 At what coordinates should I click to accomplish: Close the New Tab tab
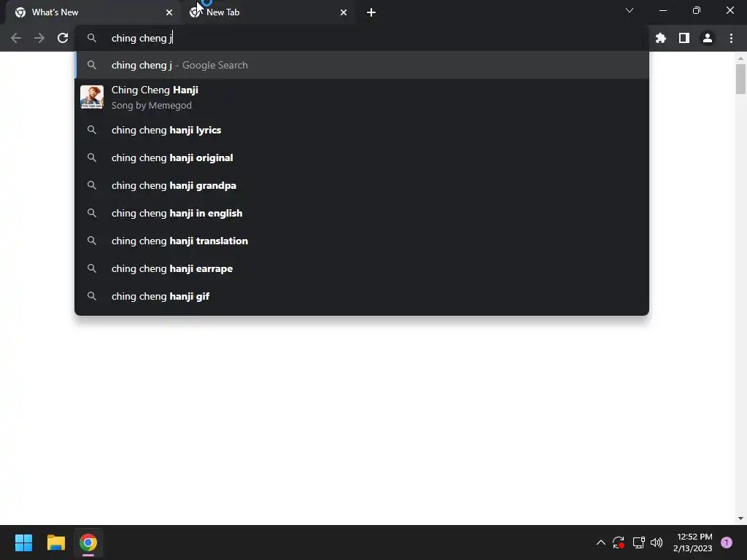[344, 12]
